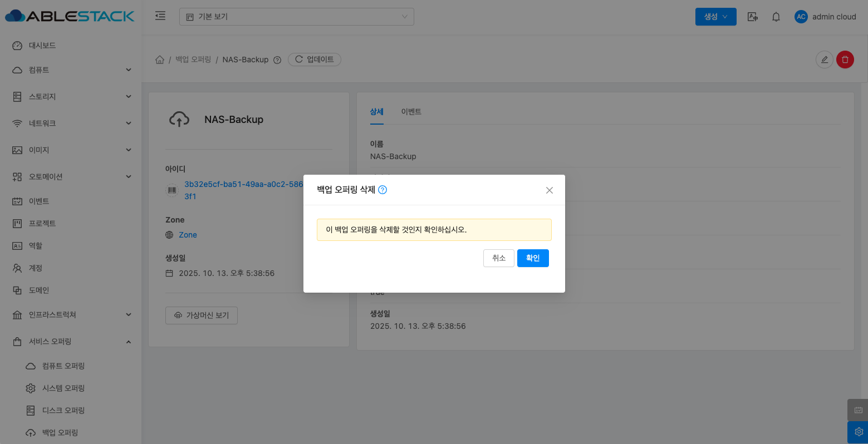Collapse the sidebar with the menu-fold icon
The width and height of the screenshot is (868, 444).
coord(160,16)
